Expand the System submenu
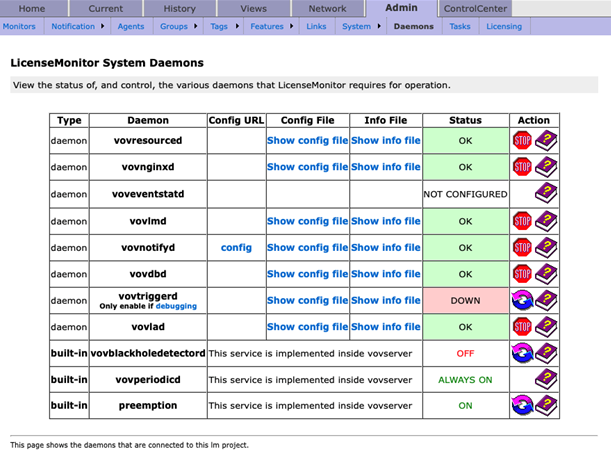Viewport: 611px width, 453px height. coord(378,27)
